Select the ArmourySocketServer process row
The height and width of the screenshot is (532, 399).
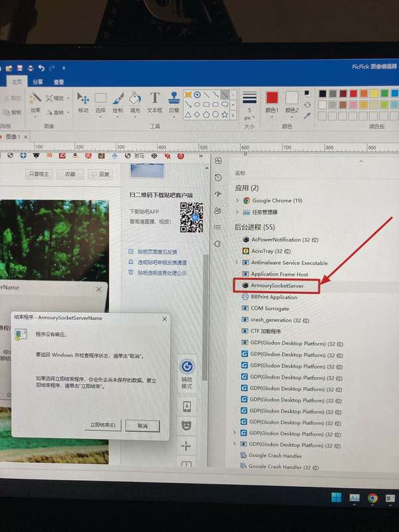(276, 285)
